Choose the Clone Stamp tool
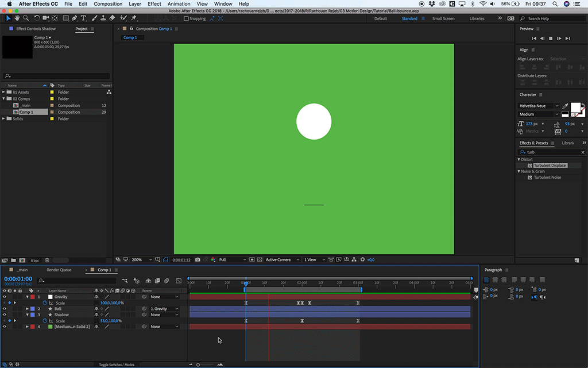The height and width of the screenshot is (368, 588). 102,18
